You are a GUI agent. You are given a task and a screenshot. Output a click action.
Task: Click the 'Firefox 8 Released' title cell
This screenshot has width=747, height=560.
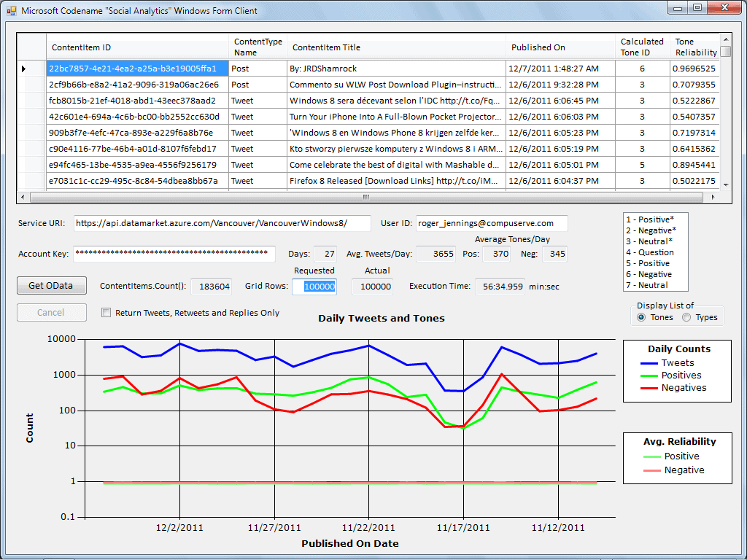click(x=396, y=181)
